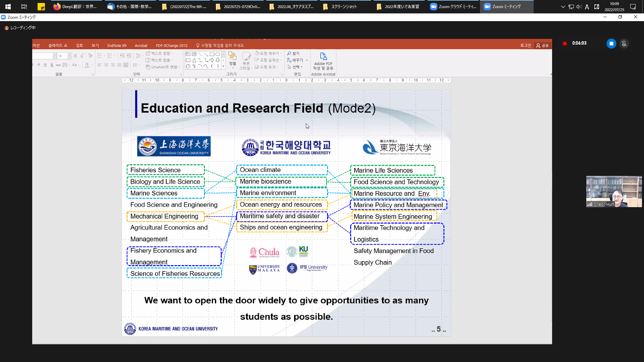Decrease the list indent level
This screenshot has width=644, height=362.
122,56
